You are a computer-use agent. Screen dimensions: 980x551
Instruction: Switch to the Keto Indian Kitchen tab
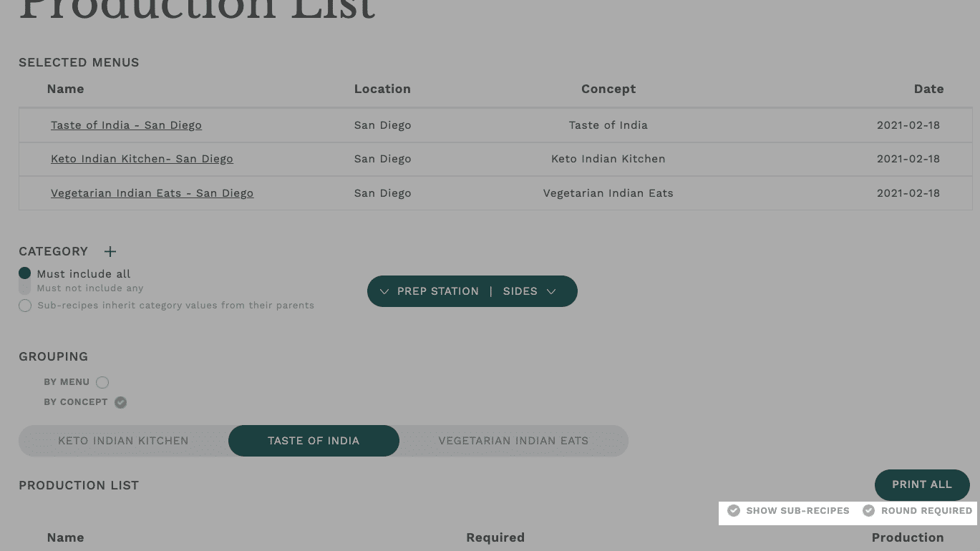(x=123, y=441)
